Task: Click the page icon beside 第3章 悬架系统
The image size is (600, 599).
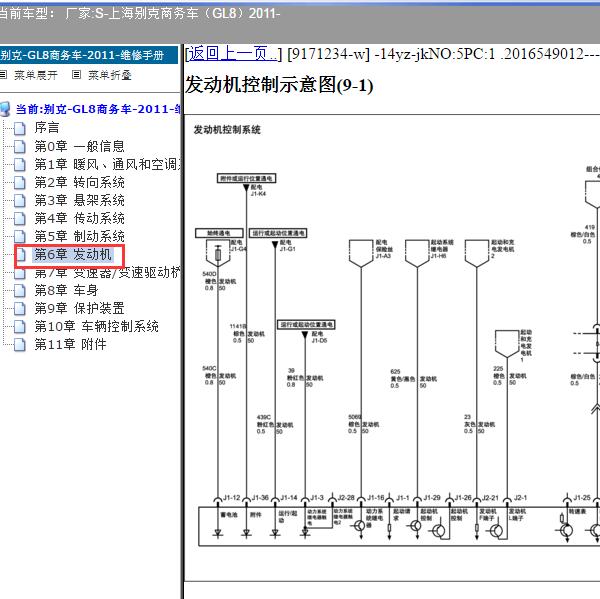Action: [x=20, y=201]
